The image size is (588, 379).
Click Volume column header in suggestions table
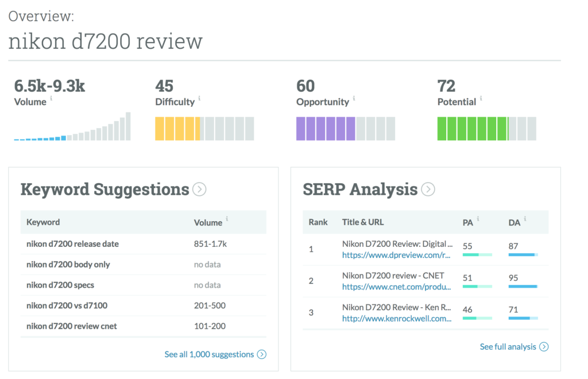tap(208, 223)
